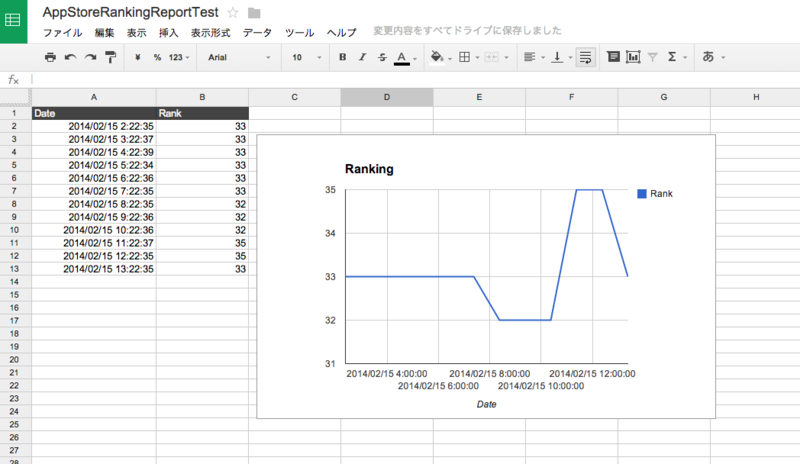This screenshot has height=464, width=800.
Task: Open the ツール menu
Action: pos(299,33)
